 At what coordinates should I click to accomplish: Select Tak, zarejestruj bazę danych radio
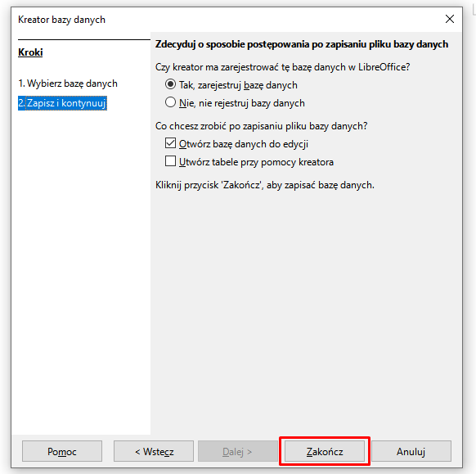(x=170, y=84)
